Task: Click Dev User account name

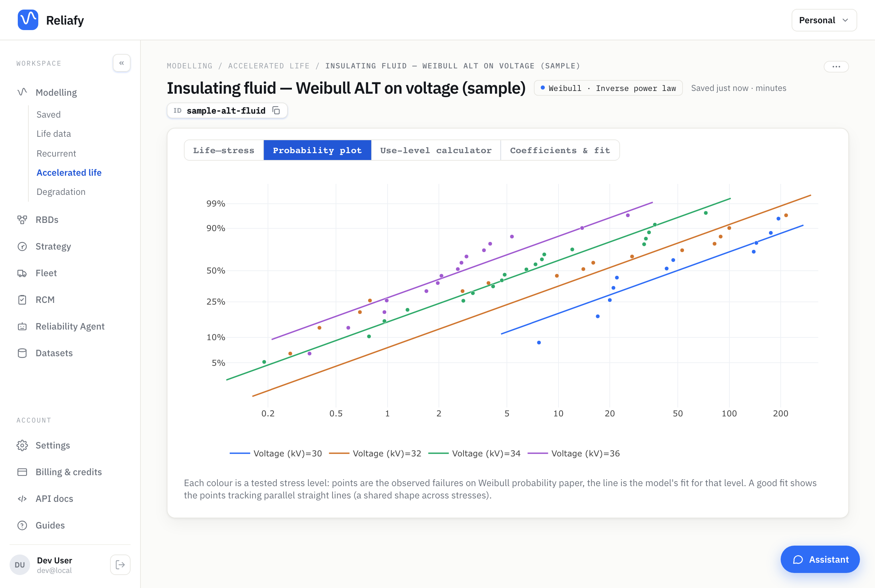Action: coord(55,560)
